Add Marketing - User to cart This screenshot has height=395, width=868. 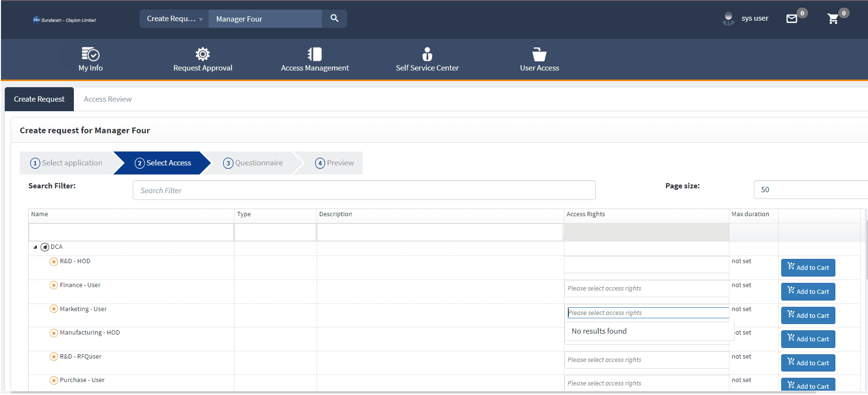point(808,315)
